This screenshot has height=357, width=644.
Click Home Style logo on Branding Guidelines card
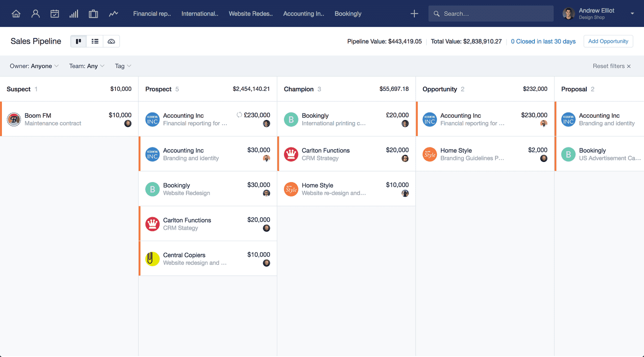pyautogui.click(x=430, y=154)
